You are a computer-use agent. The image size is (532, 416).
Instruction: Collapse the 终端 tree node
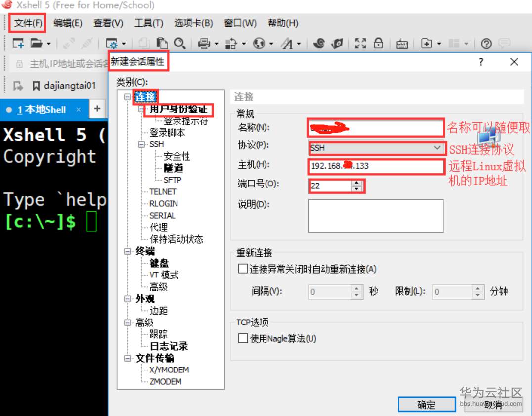pyautogui.click(x=127, y=251)
